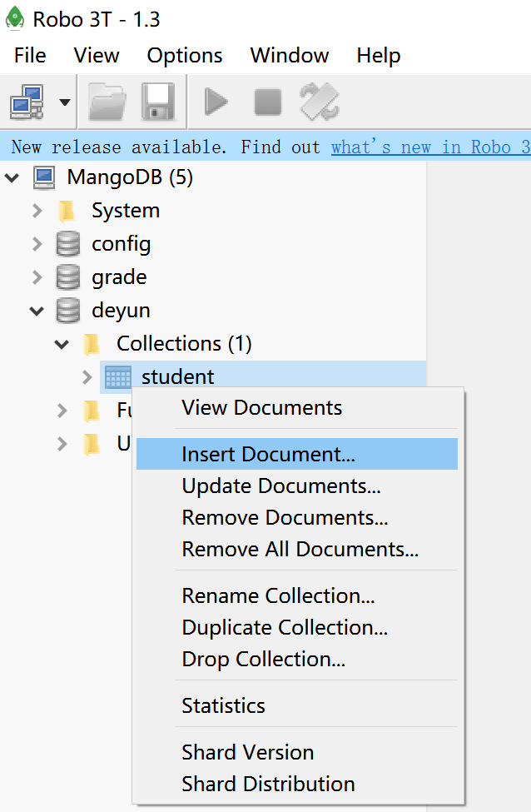Viewport: 531px width, 812px height.
Task: Click the Save floppy disk toolbar icon
Action: click(x=158, y=102)
